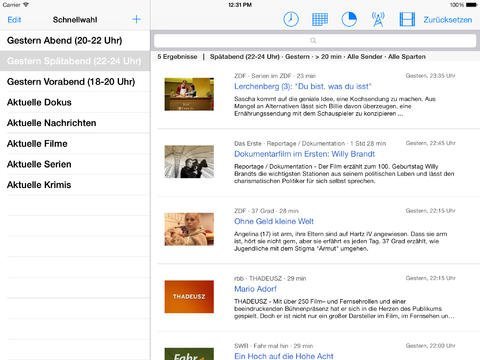Open the pie chart duration filter
Image resolution: width=480 pixels, height=360 pixels.
[349, 20]
